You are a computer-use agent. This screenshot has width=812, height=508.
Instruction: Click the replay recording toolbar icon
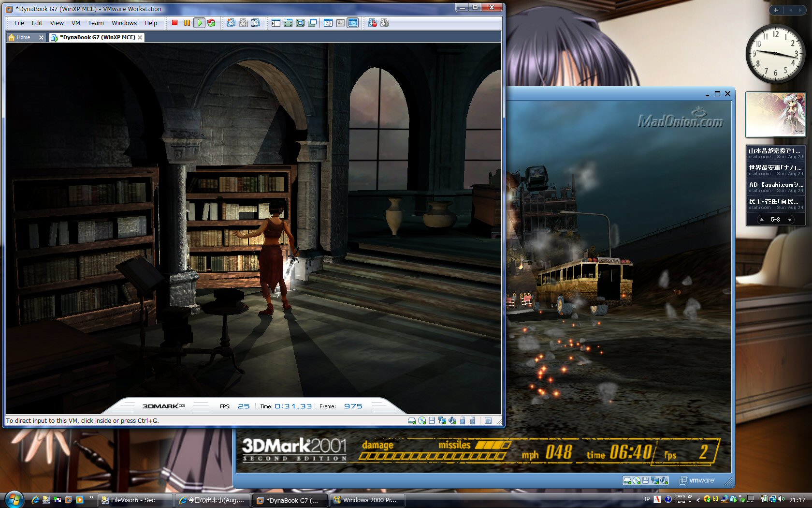click(x=385, y=23)
